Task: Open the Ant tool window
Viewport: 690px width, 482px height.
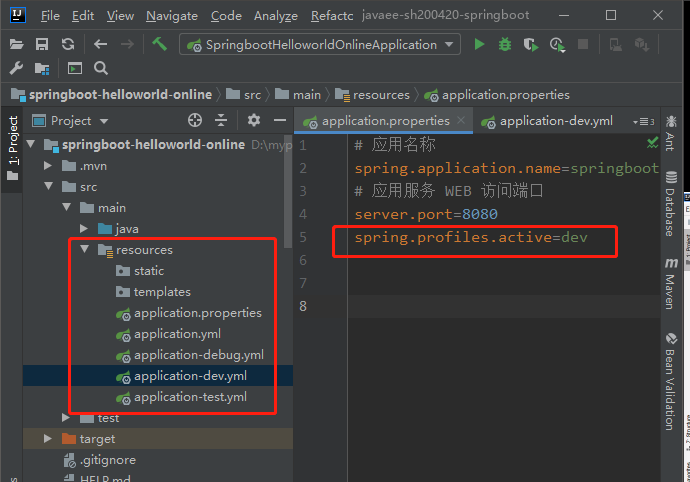Action: [671, 133]
